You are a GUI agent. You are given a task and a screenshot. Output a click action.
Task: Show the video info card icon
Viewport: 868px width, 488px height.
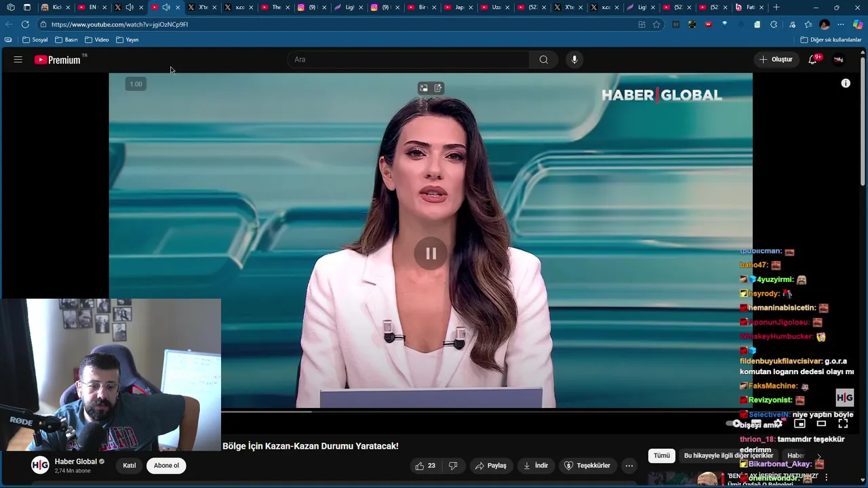846,83
